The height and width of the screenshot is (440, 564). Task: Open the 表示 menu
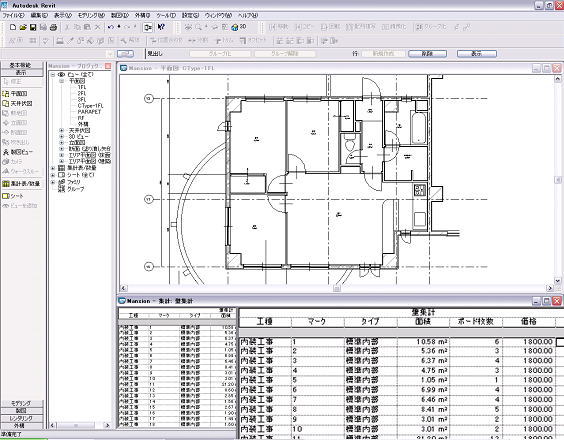tap(63, 15)
